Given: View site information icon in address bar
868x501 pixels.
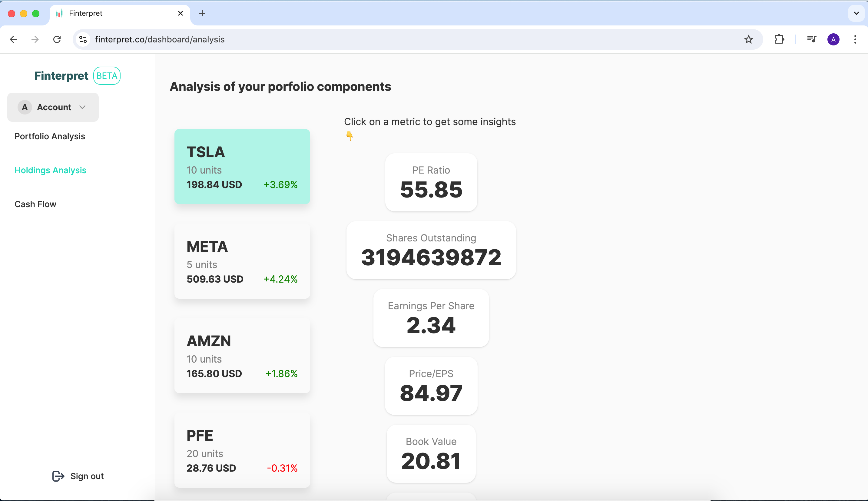Looking at the screenshot, I should coord(83,40).
